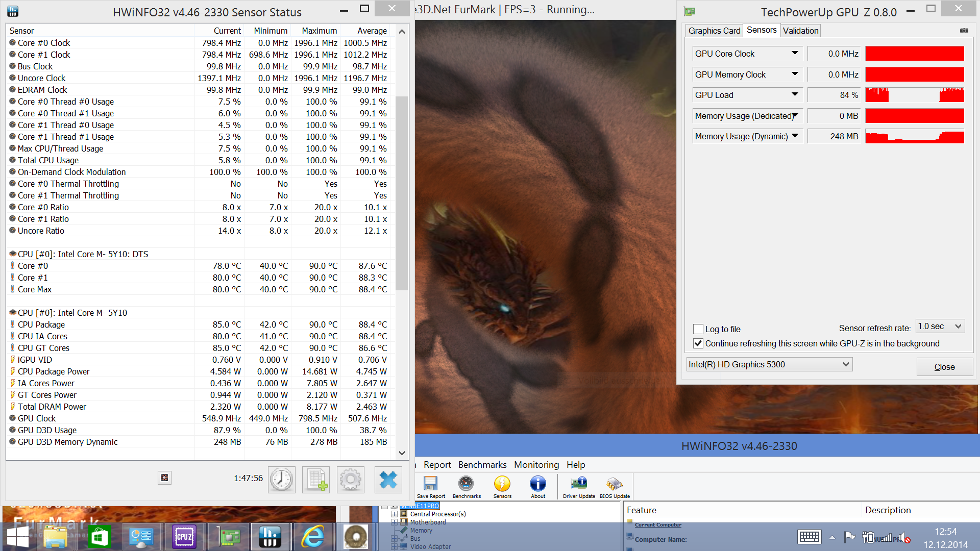
Task: Click the GPU-Z title bar app icon
Action: (x=690, y=11)
